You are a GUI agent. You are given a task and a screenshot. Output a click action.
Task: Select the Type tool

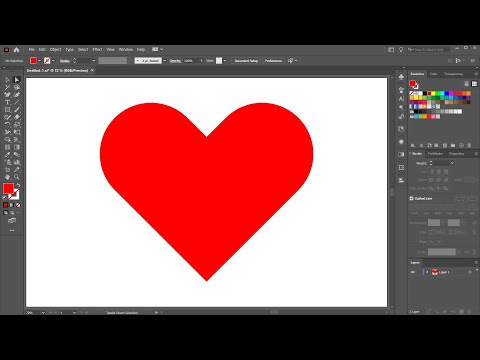(7, 102)
